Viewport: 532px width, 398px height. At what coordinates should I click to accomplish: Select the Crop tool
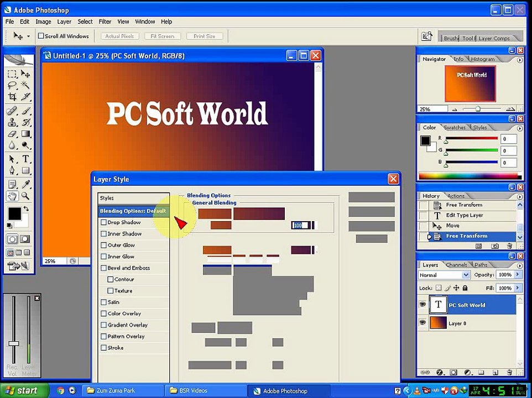coord(12,97)
